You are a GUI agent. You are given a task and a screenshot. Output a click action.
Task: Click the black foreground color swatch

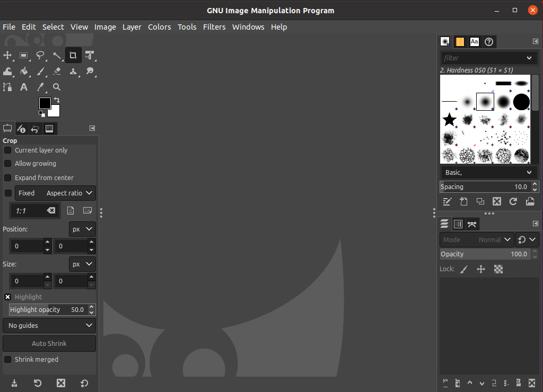coord(45,103)
